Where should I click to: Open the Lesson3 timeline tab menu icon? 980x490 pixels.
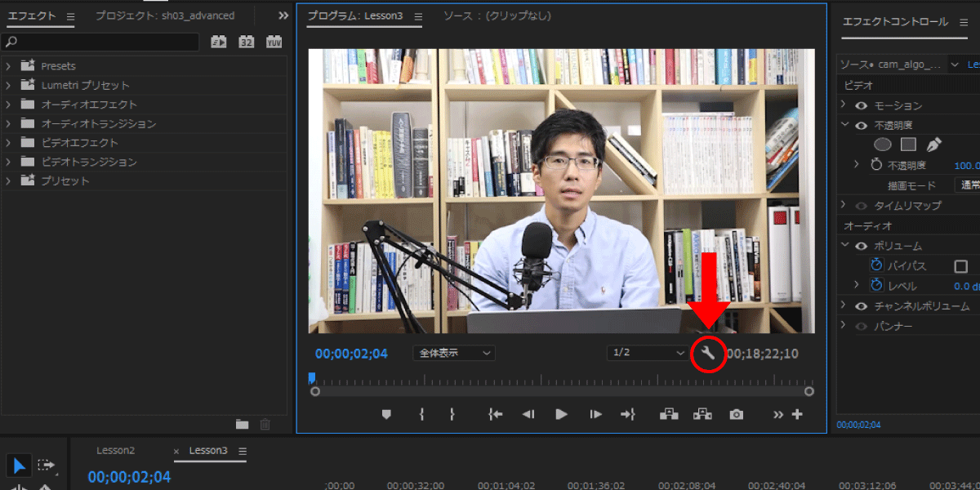click(242, 451)
